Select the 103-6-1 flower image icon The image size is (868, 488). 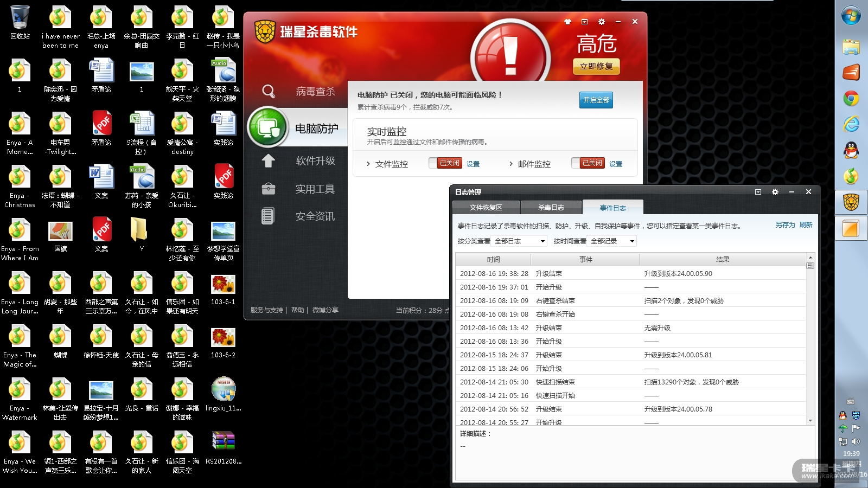point(224,288)
